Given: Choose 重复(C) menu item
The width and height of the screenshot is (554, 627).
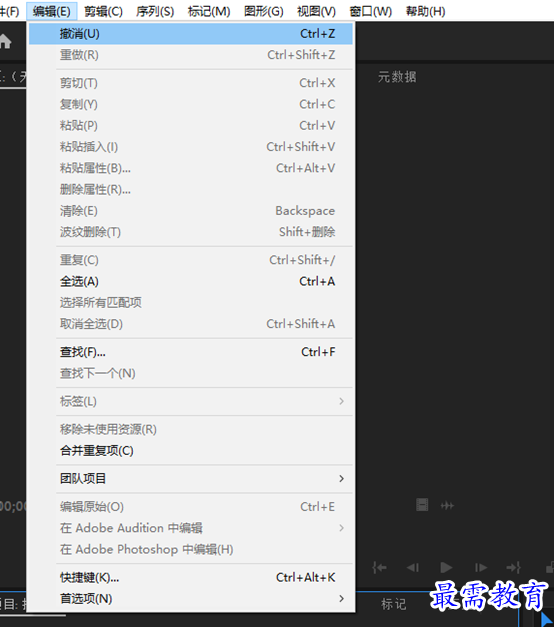Looking at the screenshot, I should (x=191, y=260).
